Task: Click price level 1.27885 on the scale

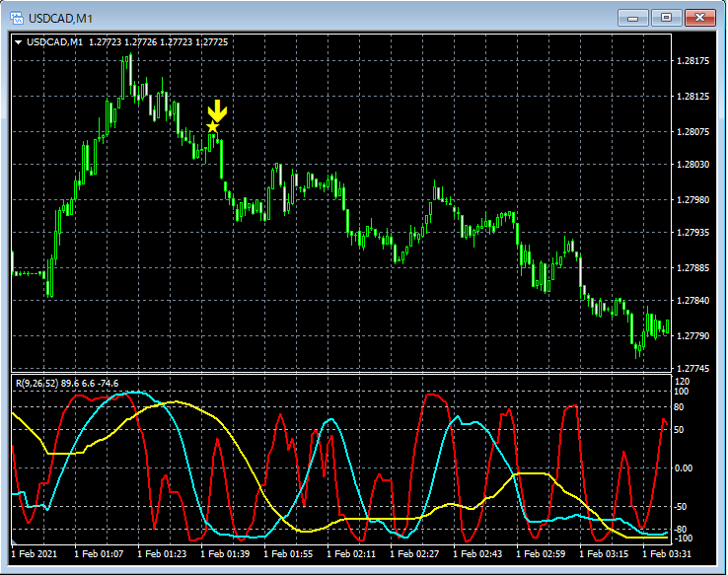Action: [692, 268]
